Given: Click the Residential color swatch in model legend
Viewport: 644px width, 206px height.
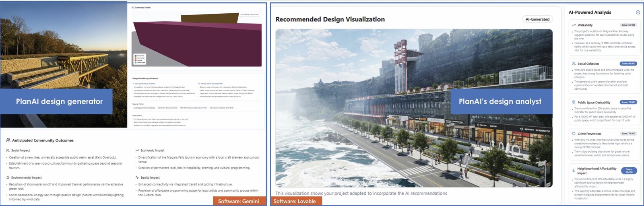Looking at the screenshot, I should tap(136, 56).
